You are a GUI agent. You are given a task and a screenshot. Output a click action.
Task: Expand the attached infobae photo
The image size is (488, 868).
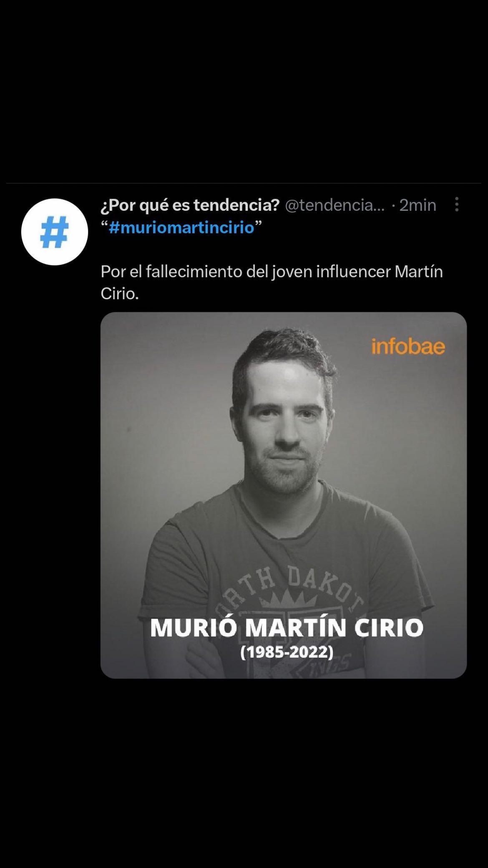[x=284, y=495]
